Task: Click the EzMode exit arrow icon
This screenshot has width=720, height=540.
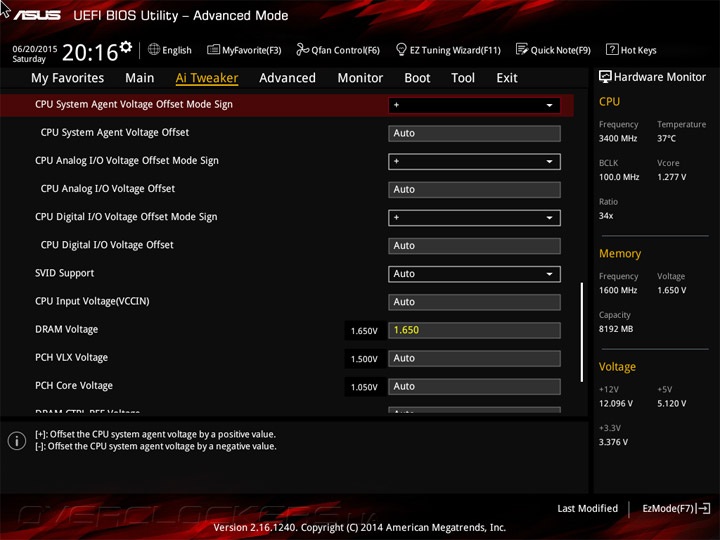Action: click(704, 508)
